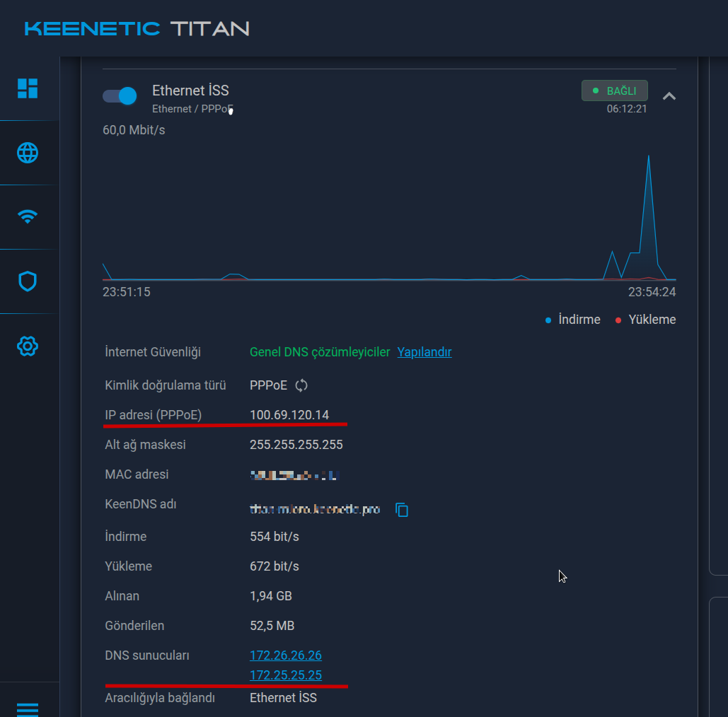
Task: Click the PPPoE reconnect refresh icon
Action: pos(301,385)
